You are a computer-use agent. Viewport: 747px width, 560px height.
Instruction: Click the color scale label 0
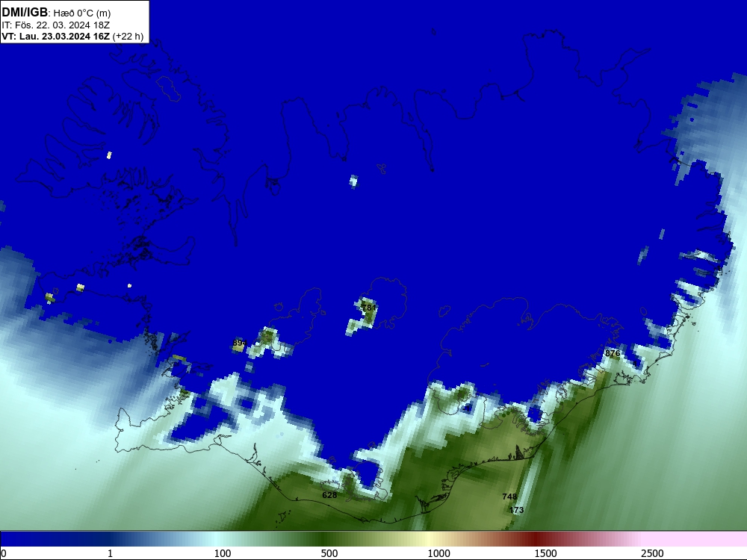4,553
